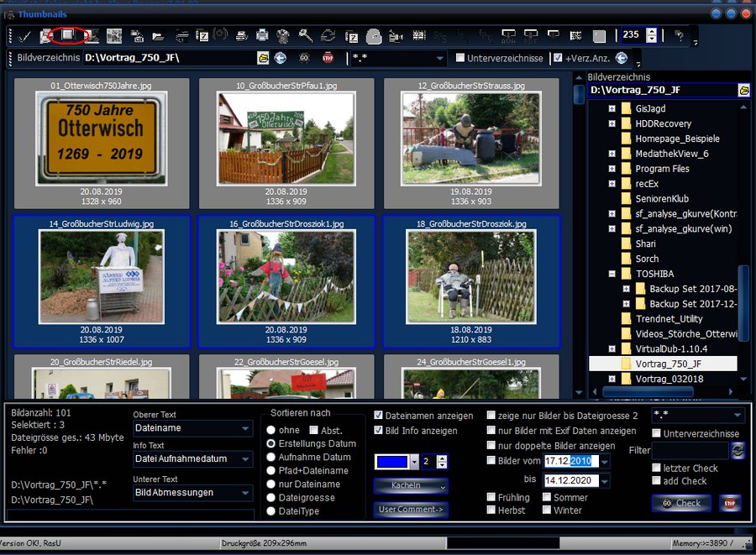Screen dimensions: 756x555
Task: Click the key icon in the toolbar
Action: click(306, 36)
